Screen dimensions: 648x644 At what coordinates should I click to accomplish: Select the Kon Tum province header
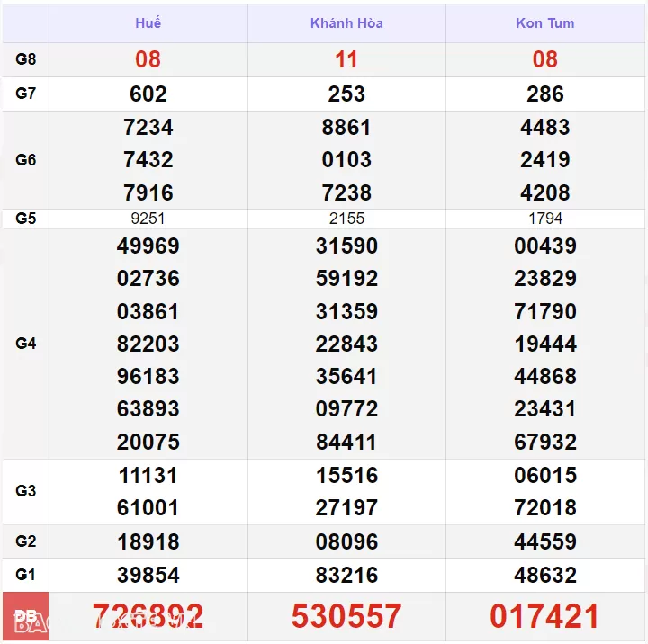(x=545, y=23)
